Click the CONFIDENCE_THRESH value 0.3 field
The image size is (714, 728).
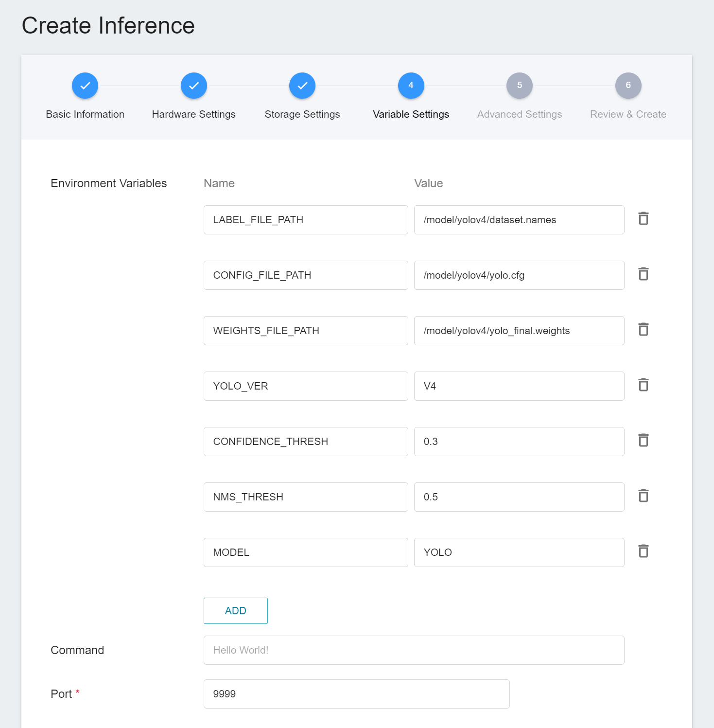(x=519, y=442)
